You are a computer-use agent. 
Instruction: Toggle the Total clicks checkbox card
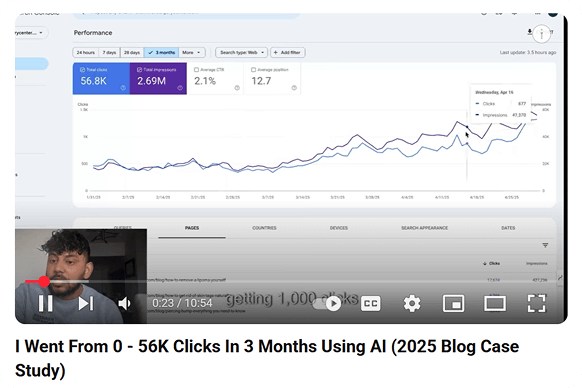click(101, 78)
